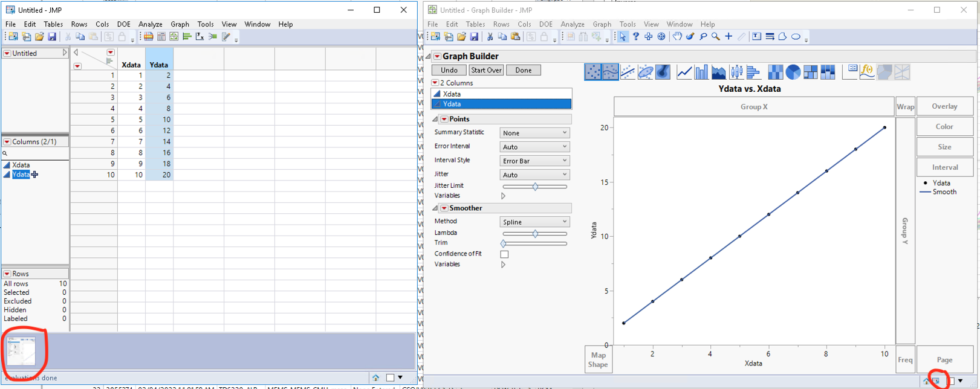Open the Graph Builder red triangle menu
This screenshot has height=389, width=980.
(437, 56)
